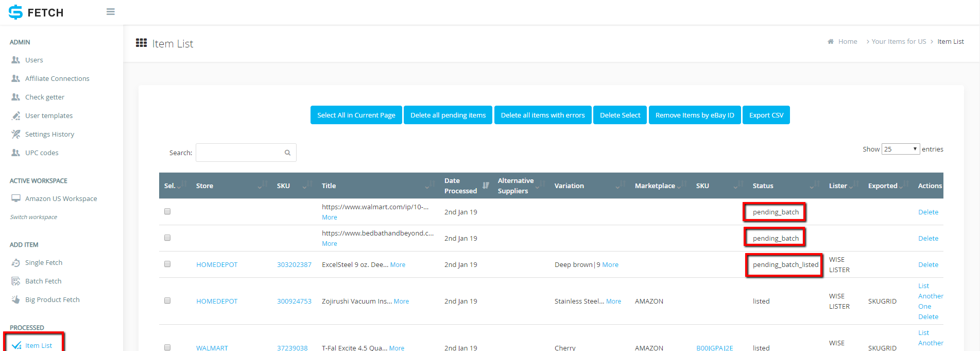This screenshot has height=351, width=980.
Task: Open the Show entries dropdown
Action: pos(901,149)
